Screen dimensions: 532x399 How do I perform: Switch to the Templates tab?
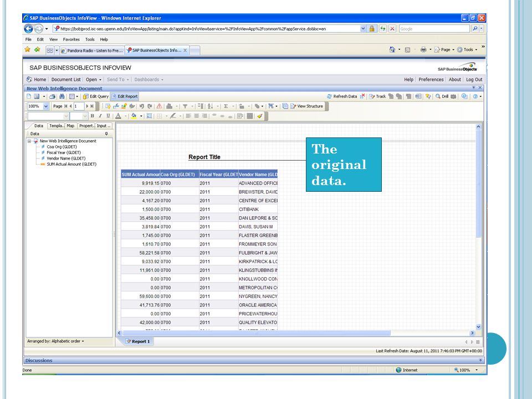pos(56,126)
